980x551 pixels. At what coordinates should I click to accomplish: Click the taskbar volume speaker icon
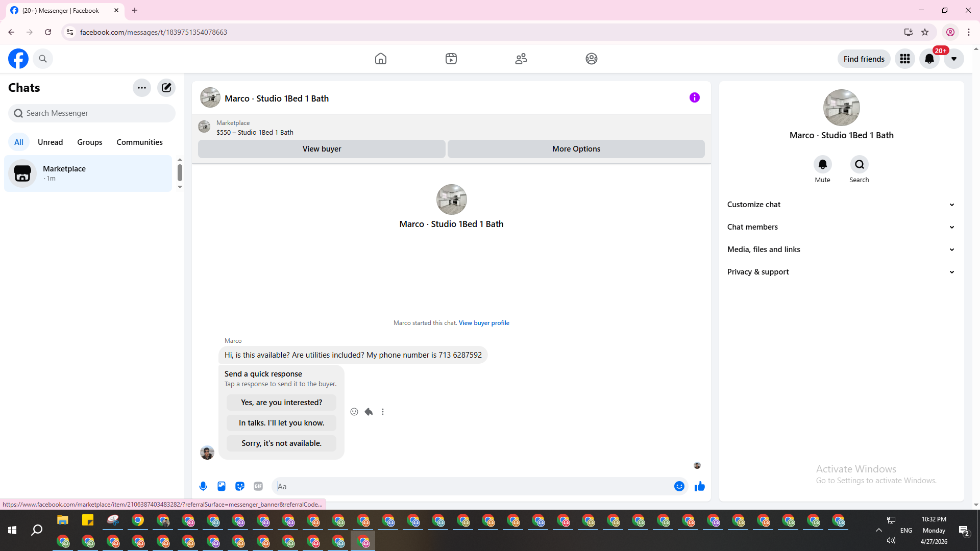pyautogui.click(x=891, y=540)
